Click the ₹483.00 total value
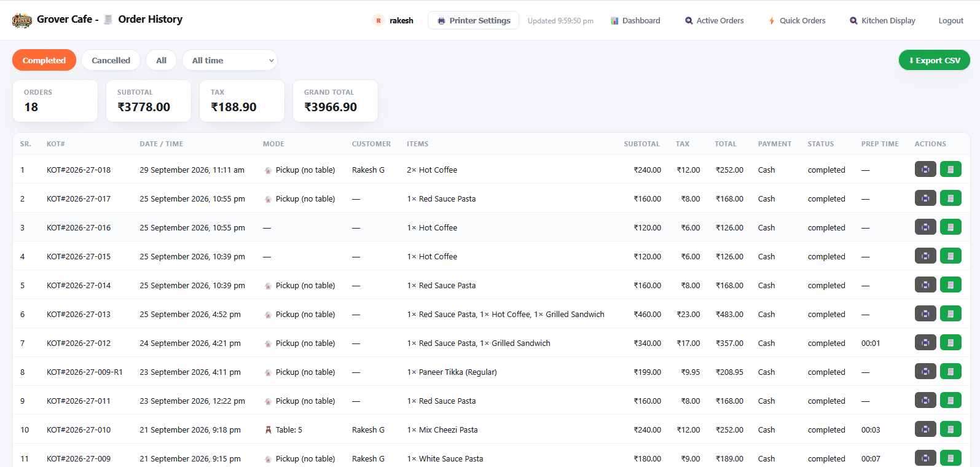The width and height of the screenshot is (980, 467). 729,314
